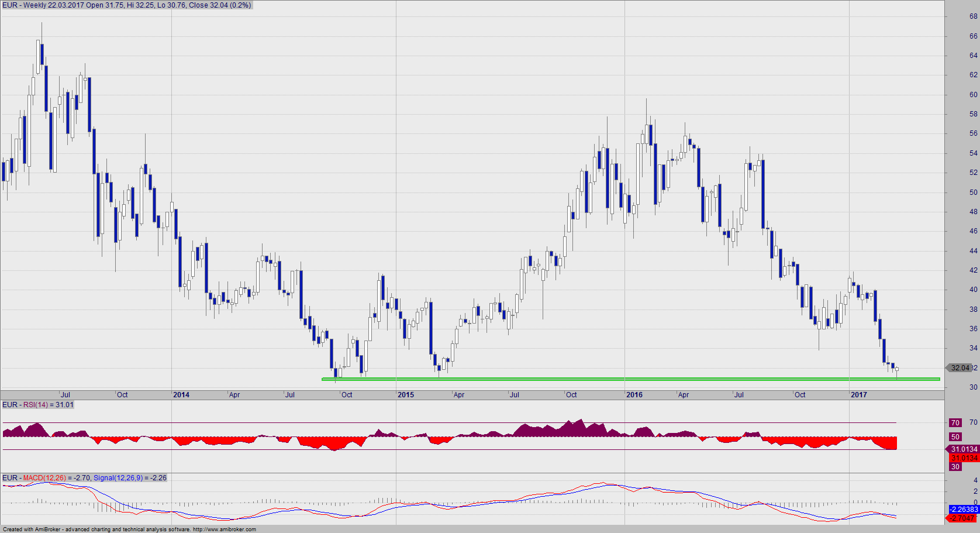This screenshot has width=980, height=533.
Task: Click the blue Signal(12,26,9) label
Action: click(x=118, y=478)
